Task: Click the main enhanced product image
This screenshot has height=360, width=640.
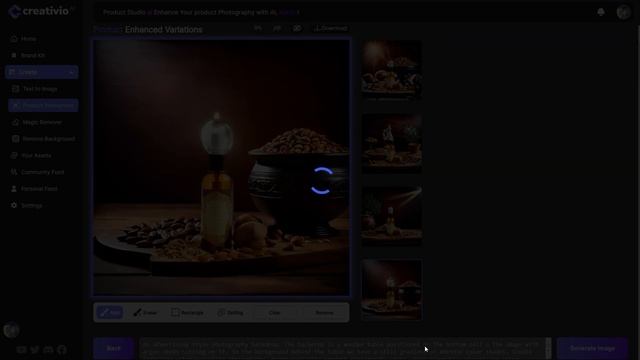Action: tap(221, 167)
